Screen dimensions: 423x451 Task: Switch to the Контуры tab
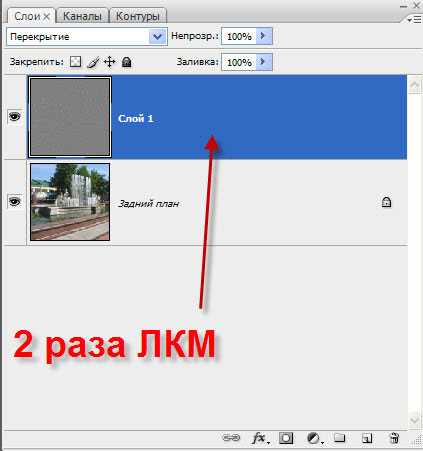(138, 16)
